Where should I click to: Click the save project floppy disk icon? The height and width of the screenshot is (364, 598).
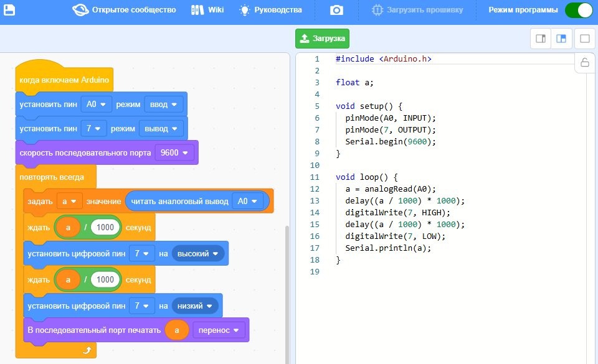(x=9, y=10)
